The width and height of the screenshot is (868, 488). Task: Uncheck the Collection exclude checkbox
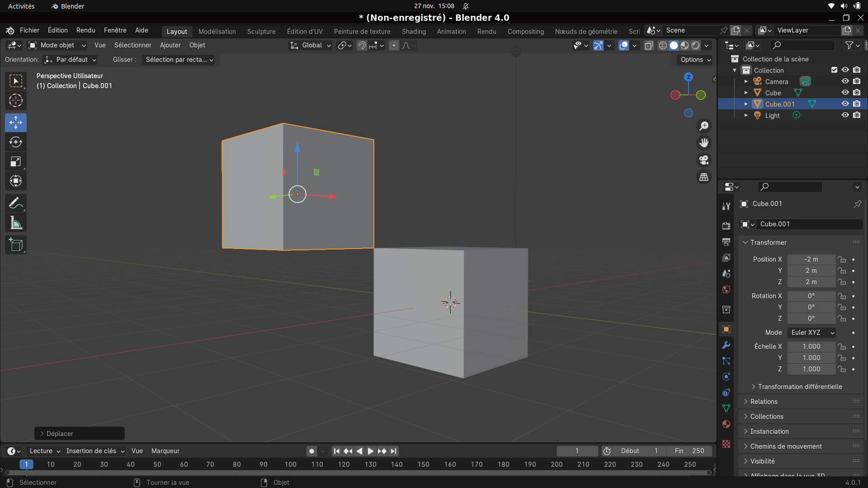tap(834, 70)
